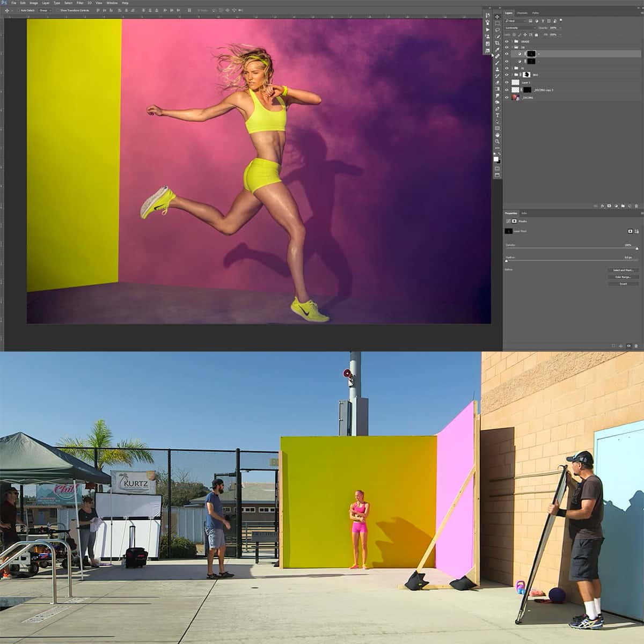Viewport: 644px width, 644px height.
Task: Swap foreground and background colors
Action: click(499, 154)
